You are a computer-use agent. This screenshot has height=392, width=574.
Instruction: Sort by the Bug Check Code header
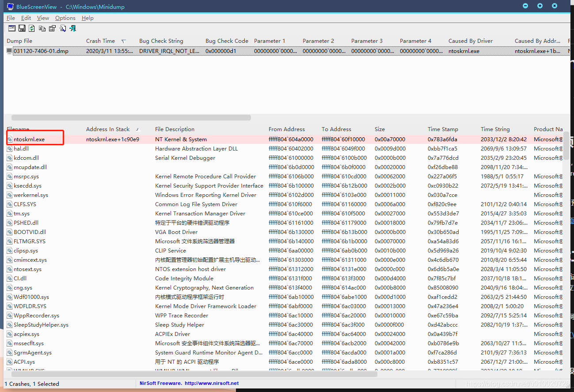coord(228,41)
